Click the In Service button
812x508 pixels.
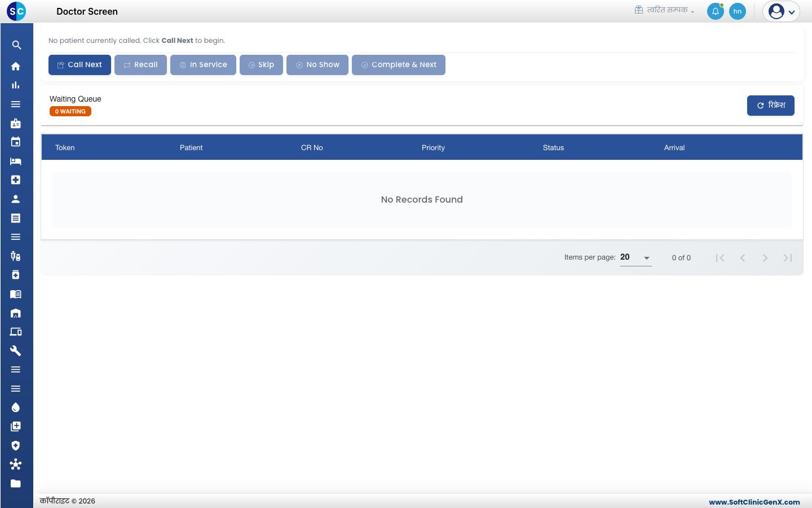coord(203,65)
